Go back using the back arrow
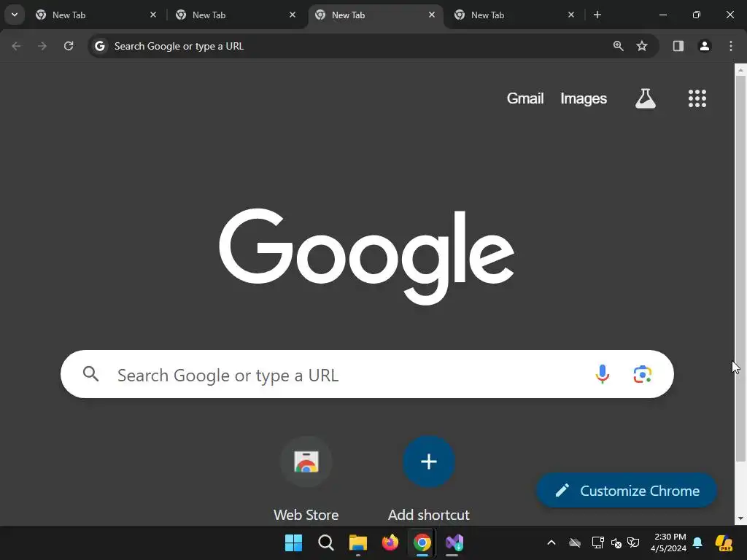The height and width of the screenshot is (560, 747). [x=16, y=46]
